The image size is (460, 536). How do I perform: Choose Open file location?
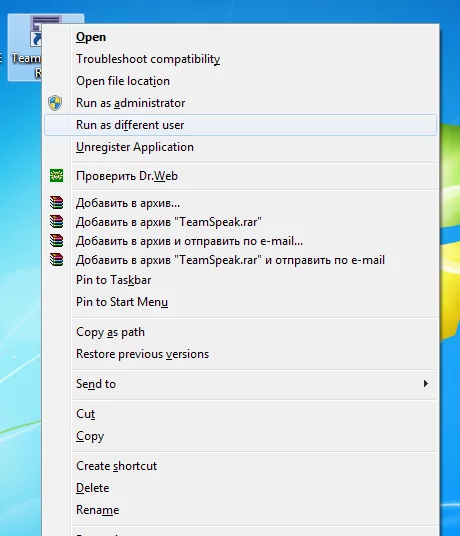tap(241, 81)
